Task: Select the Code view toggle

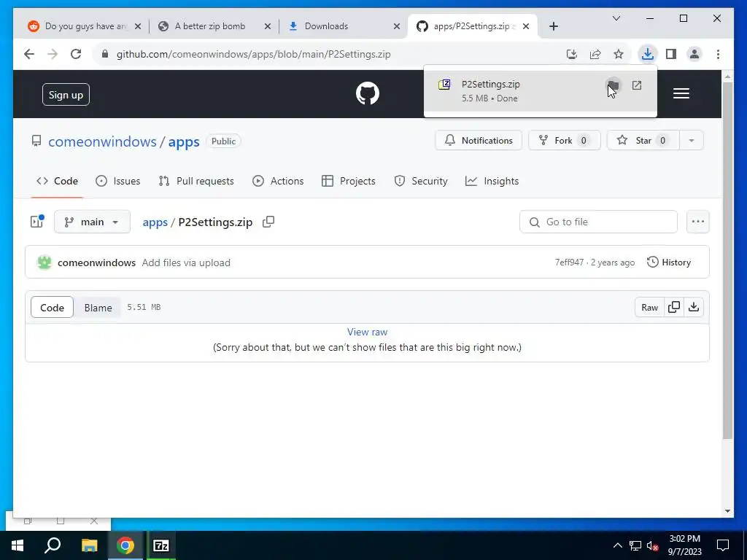Action: [x=52, y=308]
